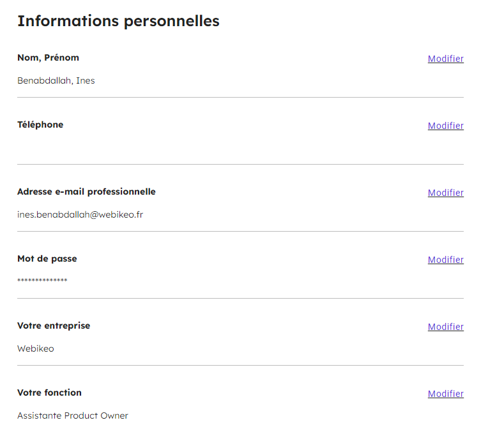Click the Ines first name text

86,81
